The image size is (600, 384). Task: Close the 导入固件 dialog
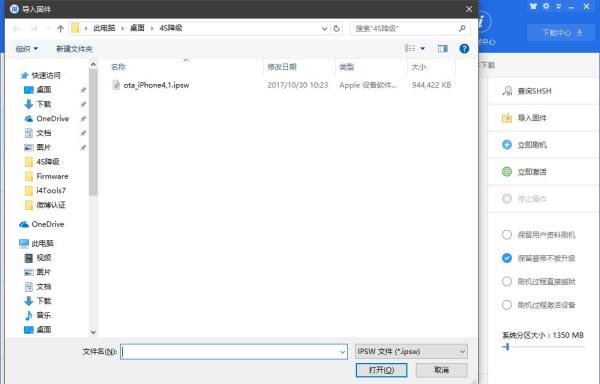(469, 9)
